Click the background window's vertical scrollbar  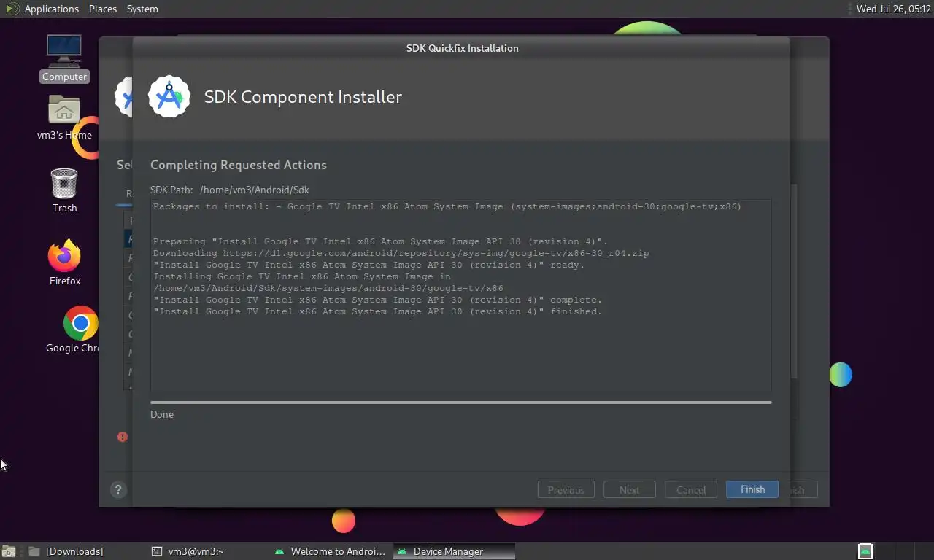pyautogui.click(x=795, y=281)
